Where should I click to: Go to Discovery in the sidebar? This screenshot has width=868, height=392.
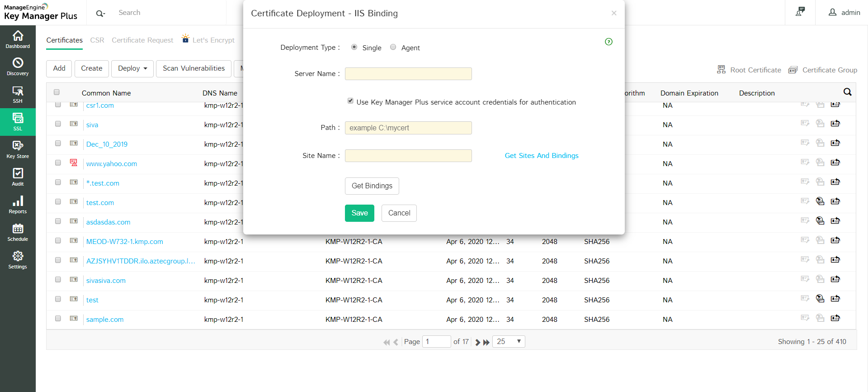tap(18, 67)
